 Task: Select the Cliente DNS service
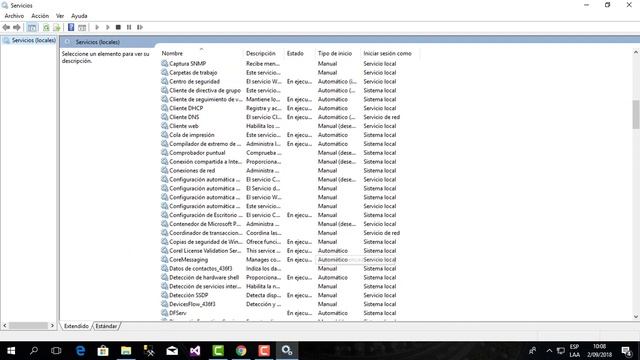click(x=184, y=117)
